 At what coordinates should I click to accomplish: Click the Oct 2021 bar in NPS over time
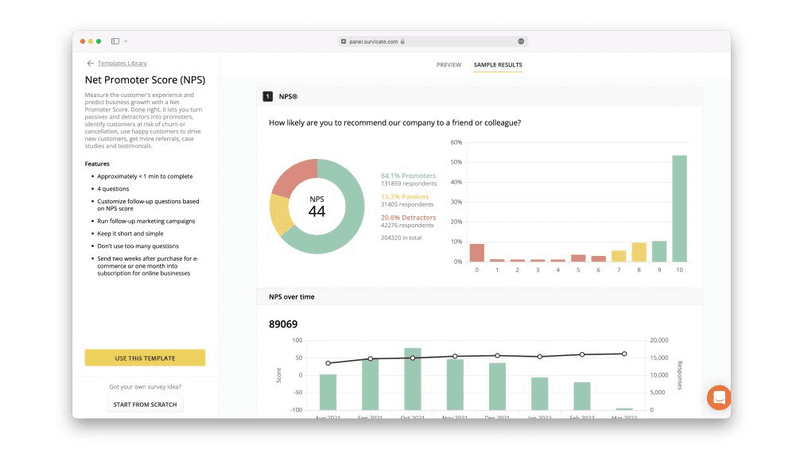tap(412, 378)
